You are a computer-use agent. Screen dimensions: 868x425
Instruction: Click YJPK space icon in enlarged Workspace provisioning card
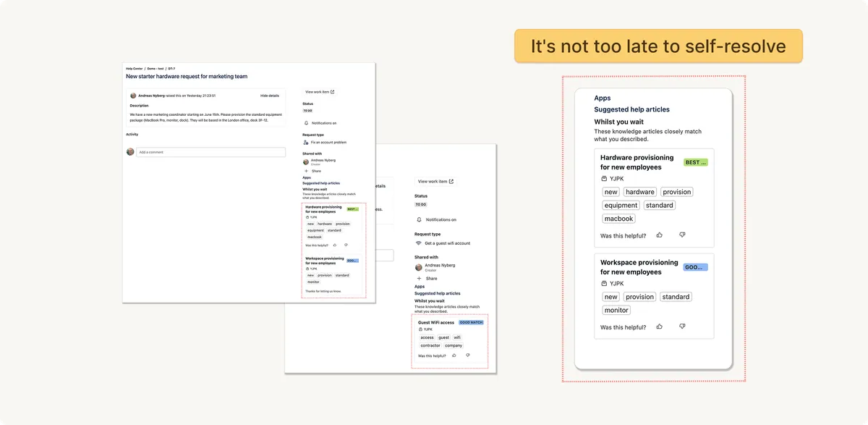[604, 284]
